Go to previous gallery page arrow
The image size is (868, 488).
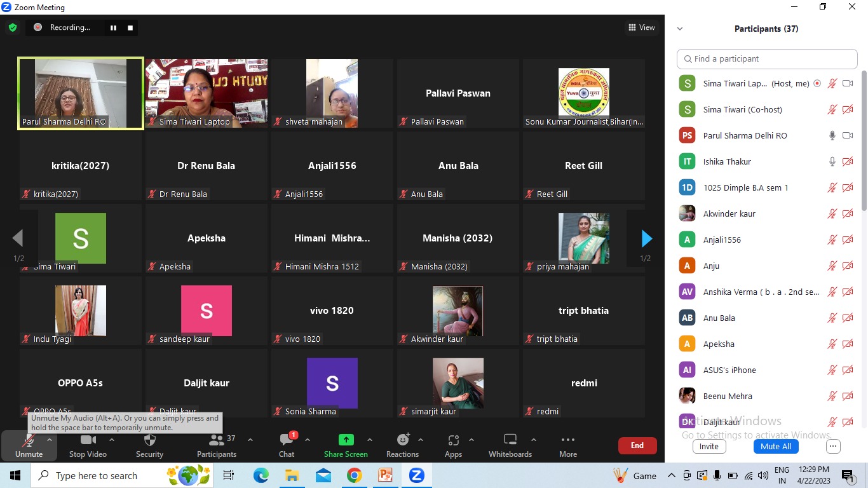(x=18, y=238)
